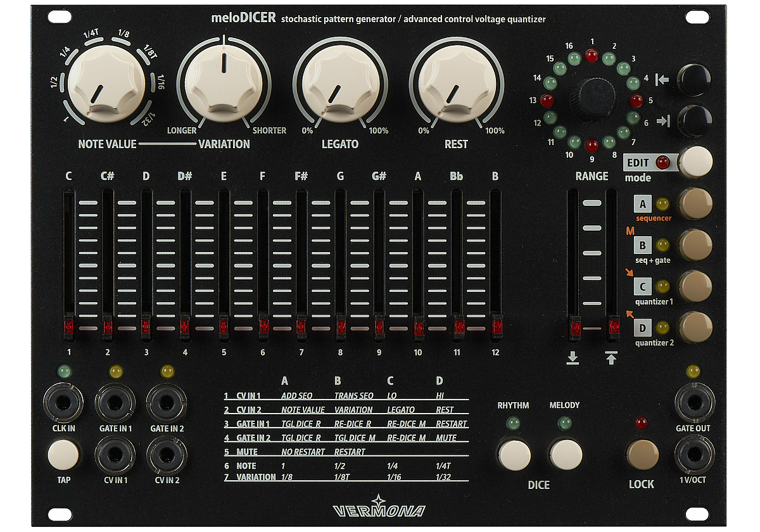Viewport: 760px width, 532px height.
Task: Click the step-forward arrow icon beside the second black button
Action: tap(662, 121)
